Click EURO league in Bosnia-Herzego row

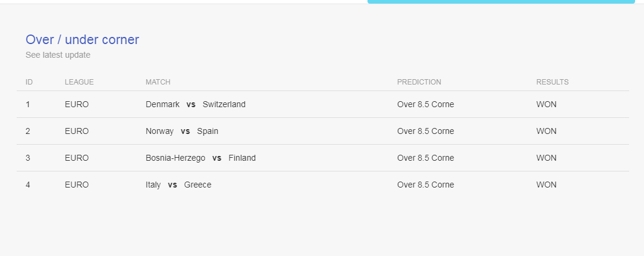tap(77, 158)
